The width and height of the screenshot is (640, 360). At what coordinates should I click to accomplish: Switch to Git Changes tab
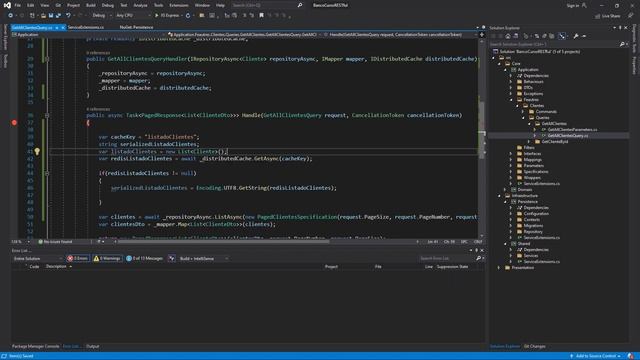pyautogui.click(x=535, y=346)
